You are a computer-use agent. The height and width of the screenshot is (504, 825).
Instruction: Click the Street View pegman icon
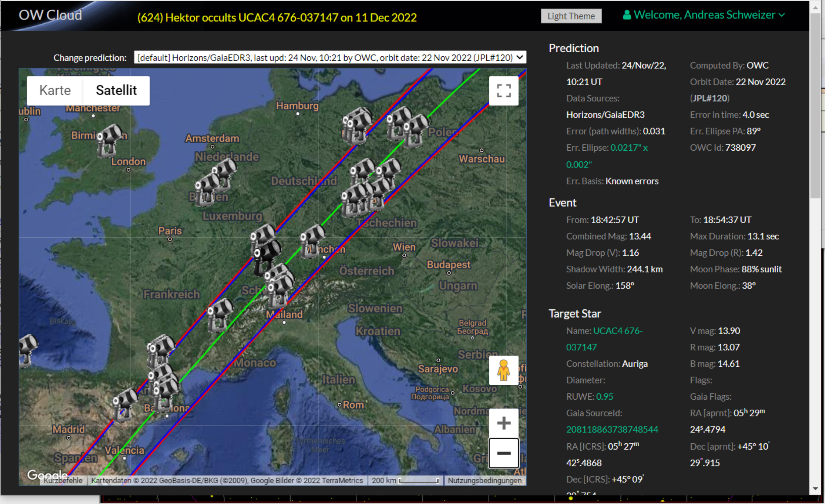click(503, 370)
